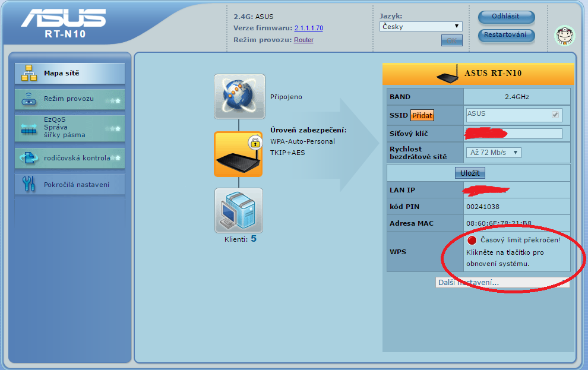Open Pokročilá nastavení menu item
This screenshot has width=588, height=370.
[69, 184]
